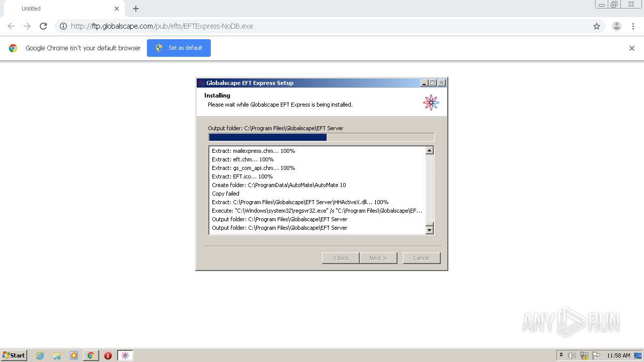Open the Opera icon in taskbar

click(x=108, y=355)
